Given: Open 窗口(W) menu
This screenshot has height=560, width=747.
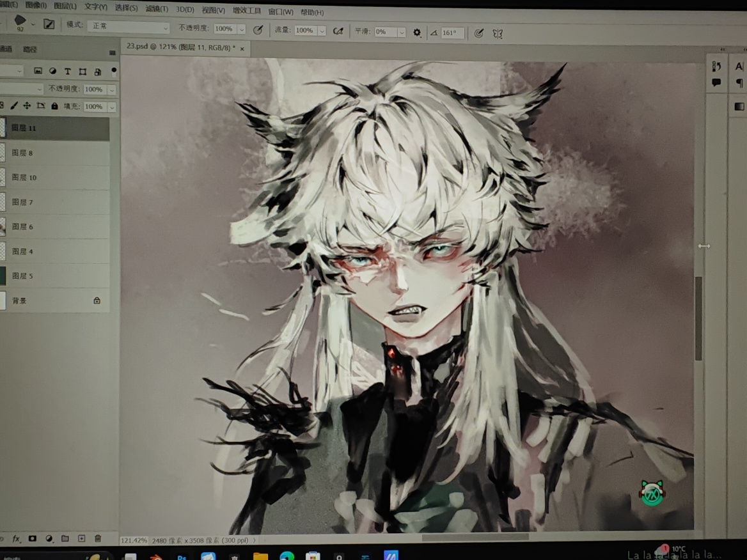Looking at the screenshot, I should (281, 12).
